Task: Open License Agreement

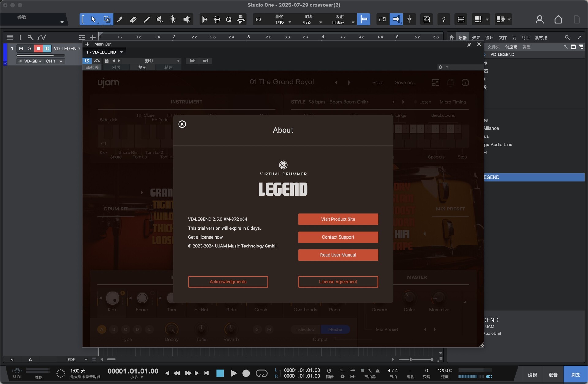Action: [338, 282]
